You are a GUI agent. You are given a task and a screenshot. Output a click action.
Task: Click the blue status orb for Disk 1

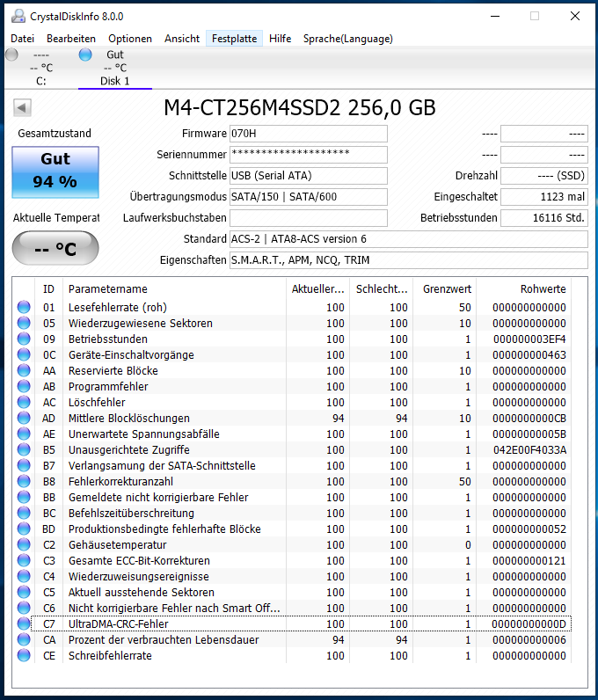coord(84,55)
